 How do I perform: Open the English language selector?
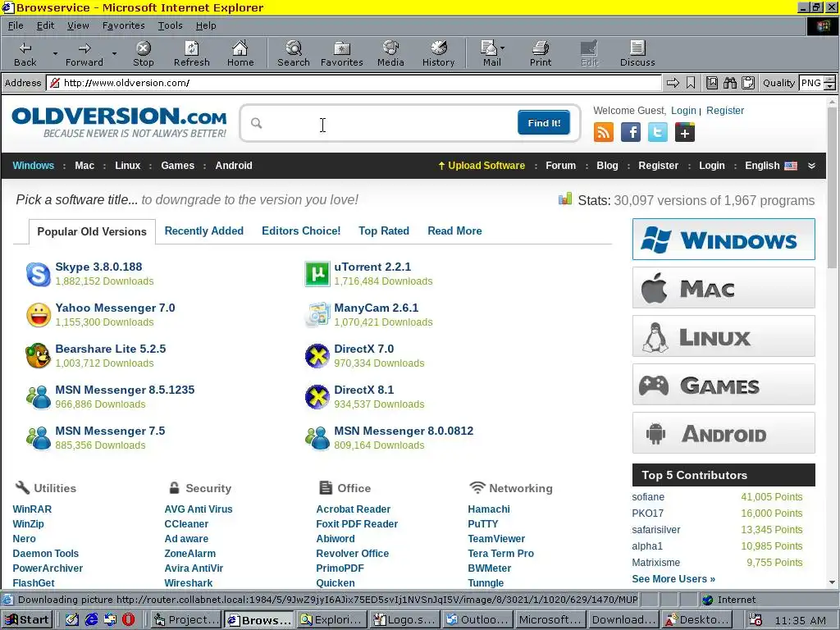771,166
